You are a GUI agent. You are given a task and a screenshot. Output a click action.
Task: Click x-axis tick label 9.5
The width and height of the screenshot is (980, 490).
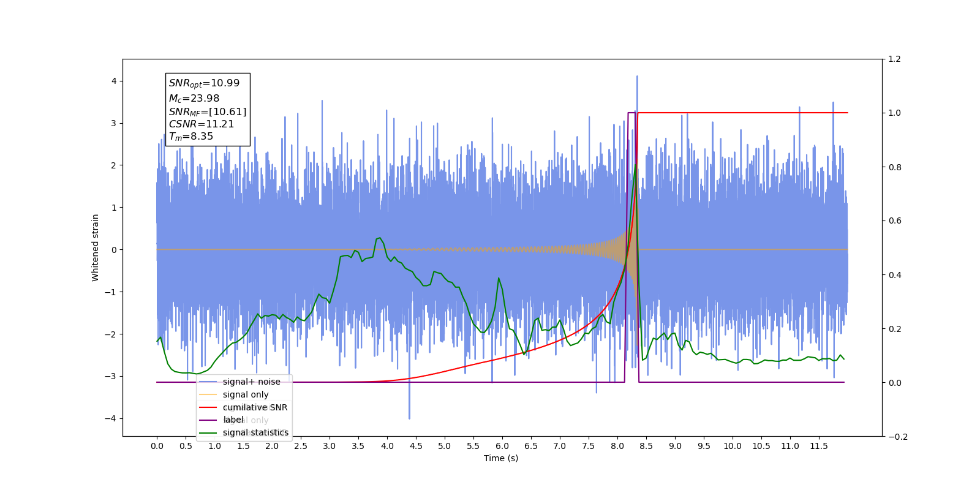(704, 446)
